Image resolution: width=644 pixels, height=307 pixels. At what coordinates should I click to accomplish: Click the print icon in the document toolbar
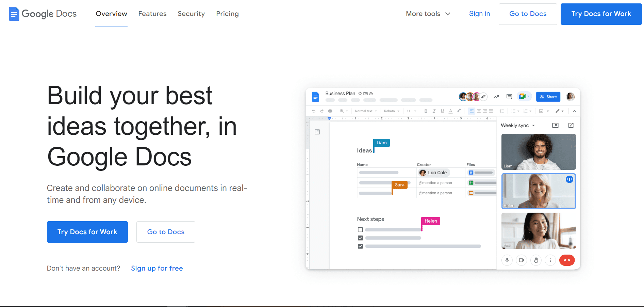pos(330,111)
